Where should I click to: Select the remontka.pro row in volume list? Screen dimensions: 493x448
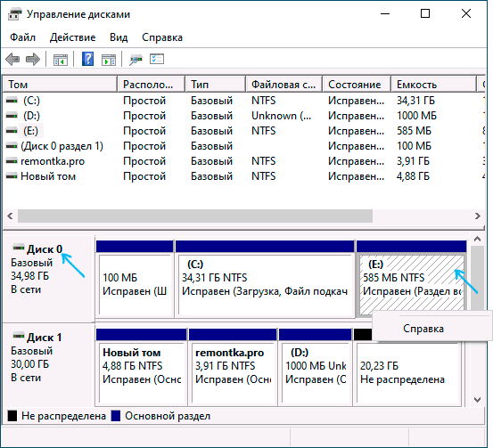click(x=243, y=161)
